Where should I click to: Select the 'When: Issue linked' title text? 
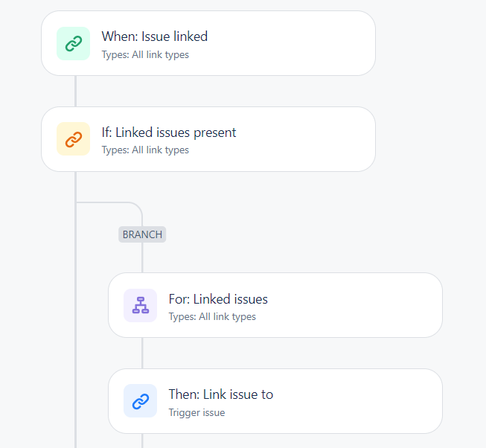[155, 36]
